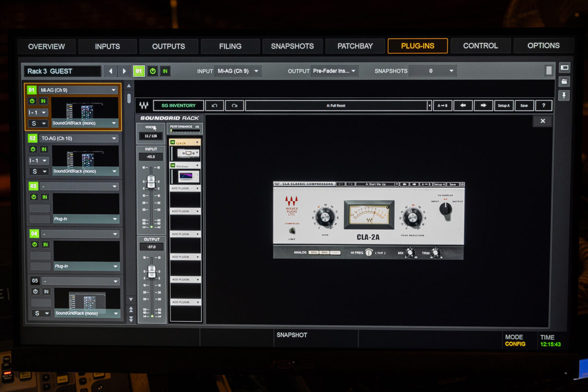
Task: Click SG INVENTORY button
Action: tap(179, 105)
